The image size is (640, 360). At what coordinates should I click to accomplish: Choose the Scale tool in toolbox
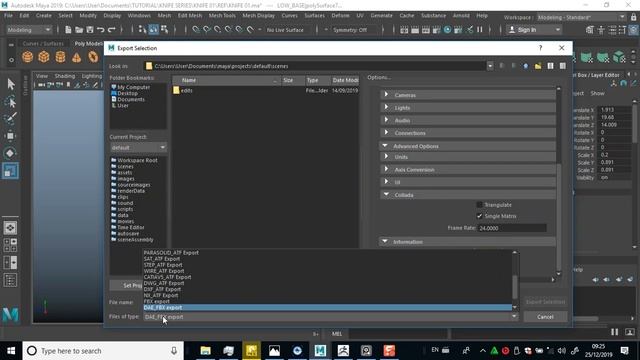(x=11, y=171)
